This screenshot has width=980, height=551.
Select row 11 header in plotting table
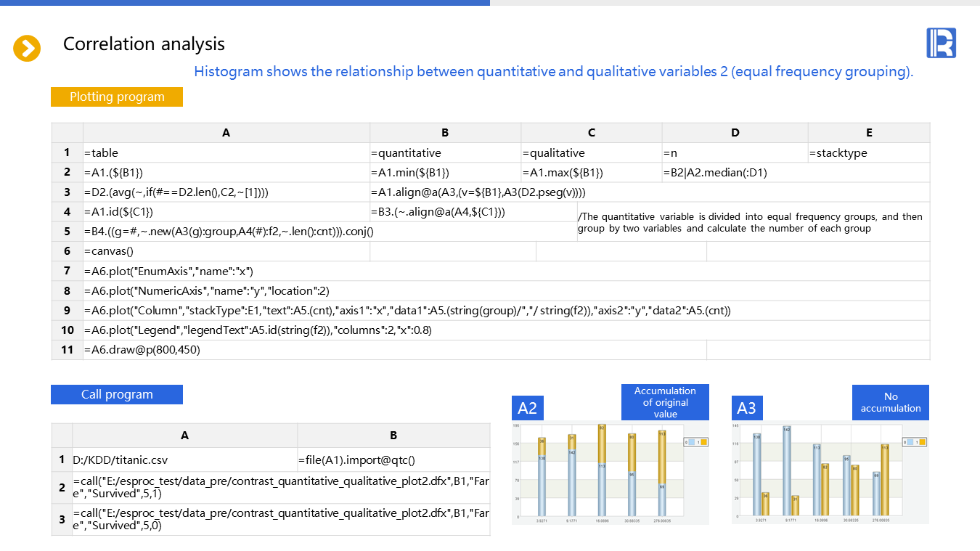[67, 349]
